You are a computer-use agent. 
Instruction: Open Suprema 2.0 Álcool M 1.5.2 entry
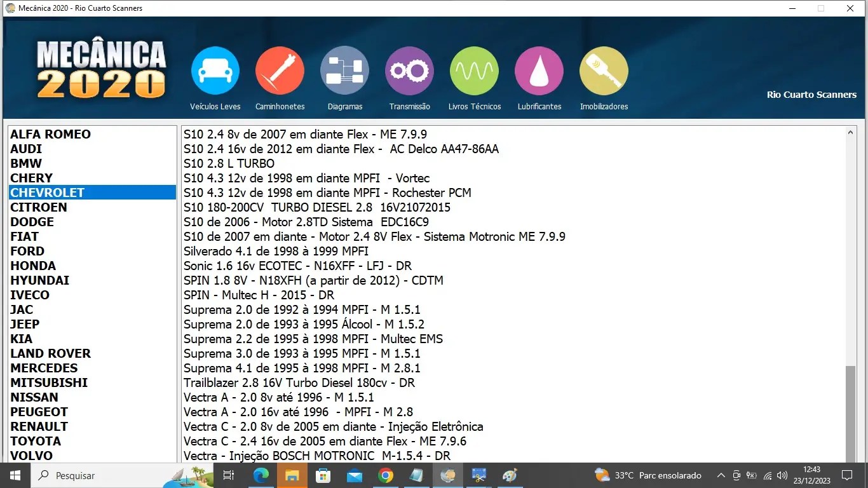click(304, 324)
